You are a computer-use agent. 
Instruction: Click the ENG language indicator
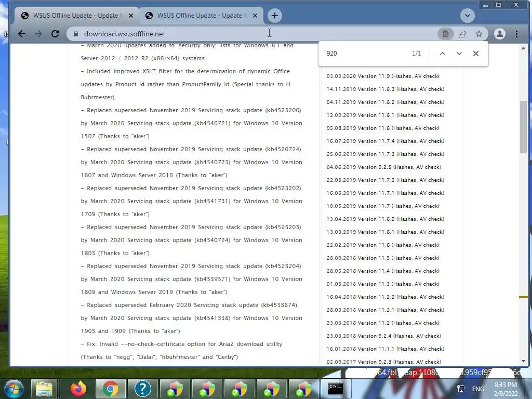pos(478,389)
